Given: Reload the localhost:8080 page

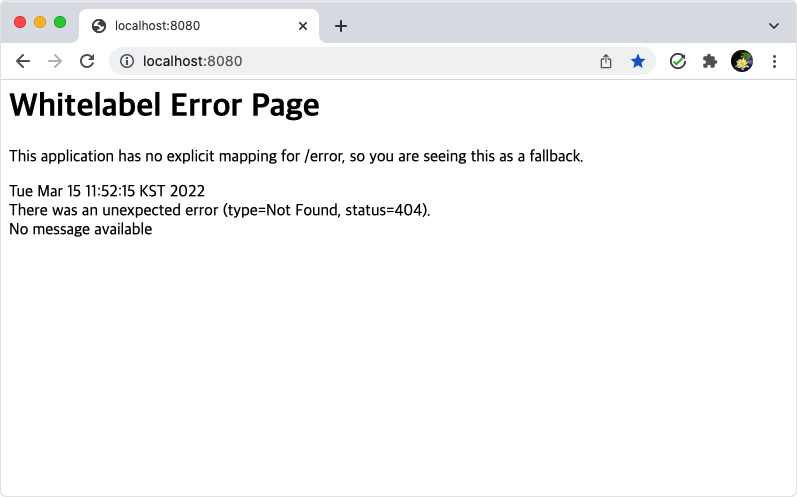Looking at the screenshot, I should coord(87,61).
